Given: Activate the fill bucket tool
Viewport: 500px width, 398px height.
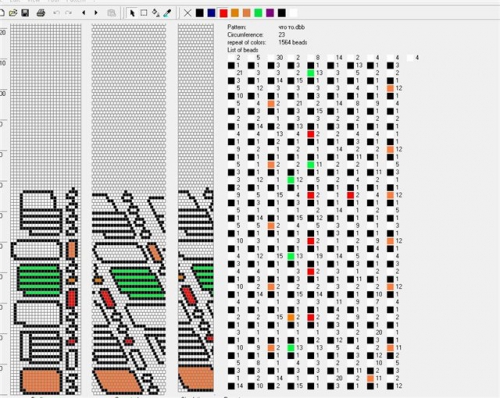Looking at the screenshot, I should [x=156, y=13].
